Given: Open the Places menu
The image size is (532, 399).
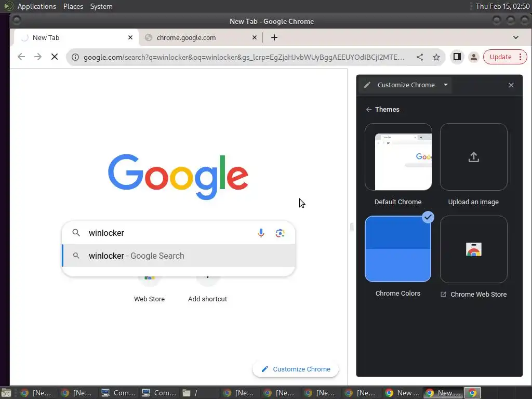Looking at the screenshot, I should tap(73, 6).
